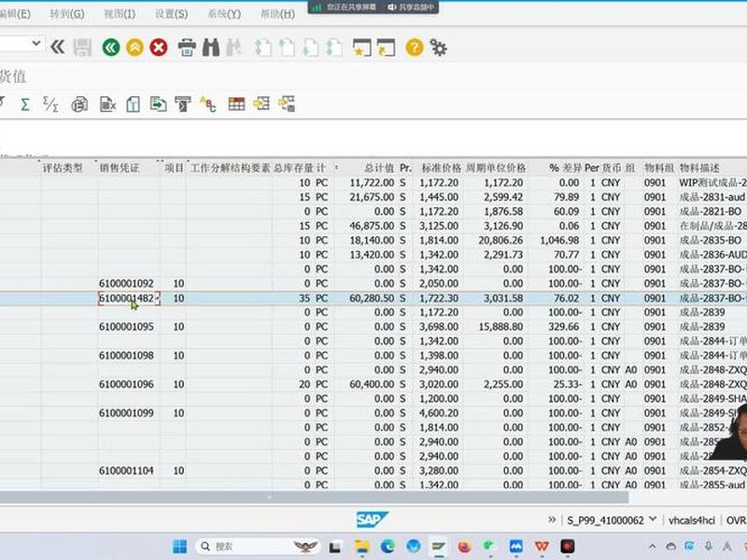
Task: Go to Last Page icon
Action: [x=334, y=48]
